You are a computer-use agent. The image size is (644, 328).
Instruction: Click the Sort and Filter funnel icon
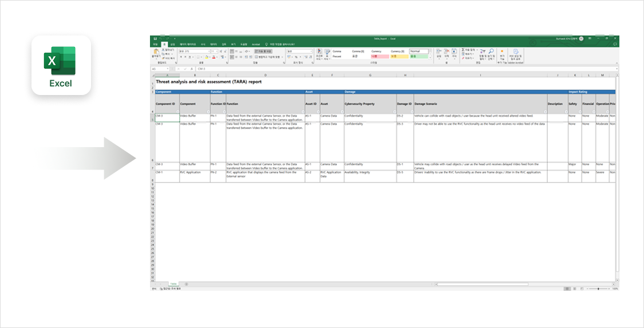tap(483, 53)
